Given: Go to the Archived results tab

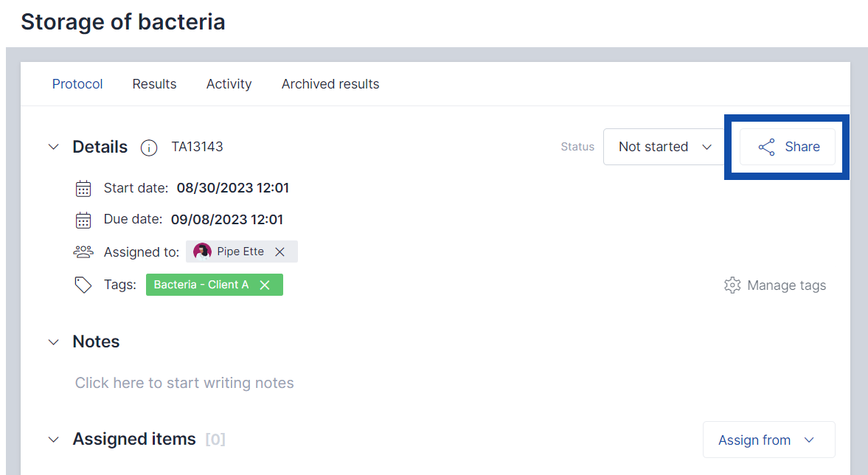Looking at the screenshot, I should 330,84.
